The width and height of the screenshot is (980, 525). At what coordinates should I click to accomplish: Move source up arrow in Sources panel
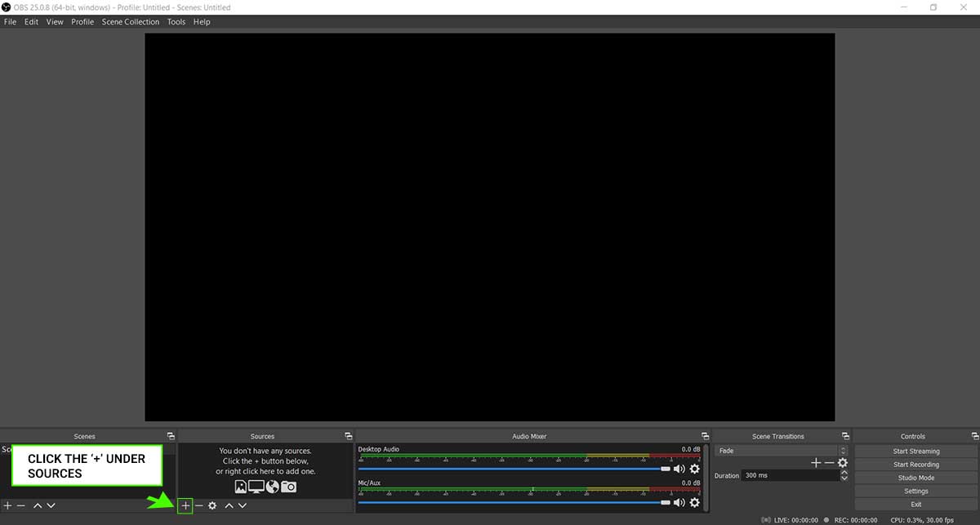229,506
